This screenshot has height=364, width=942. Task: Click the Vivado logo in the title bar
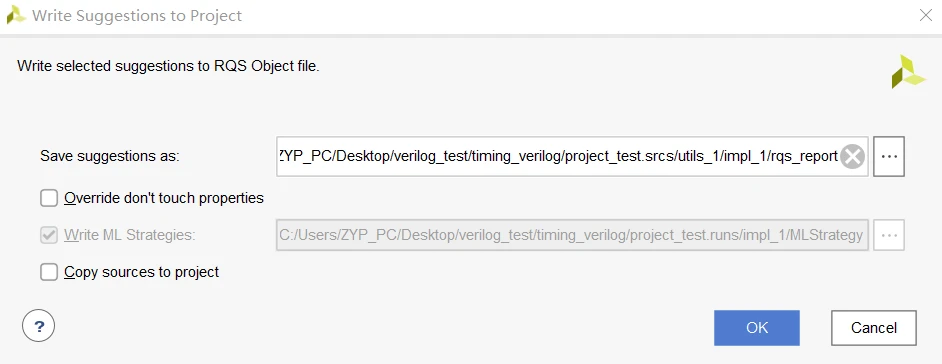pyautogui.click(x=16, y=15)
